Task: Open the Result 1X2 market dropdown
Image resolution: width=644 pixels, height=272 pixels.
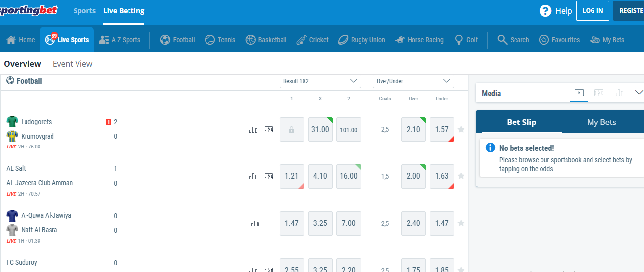Action: click(320, 81)
